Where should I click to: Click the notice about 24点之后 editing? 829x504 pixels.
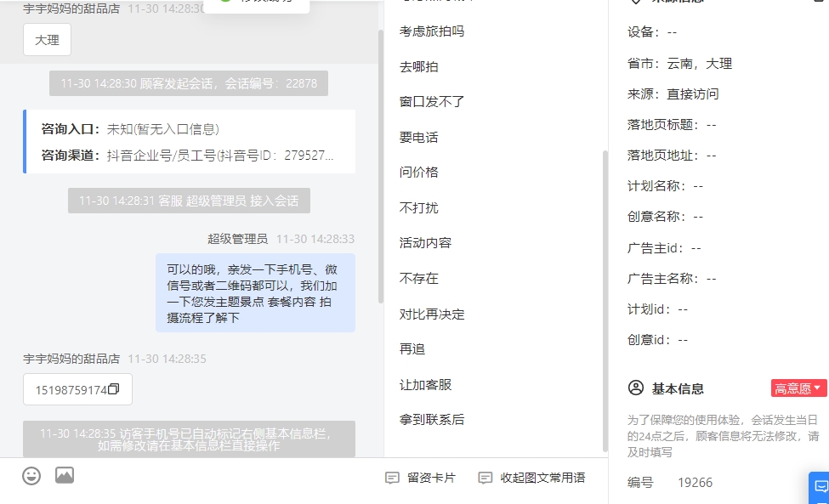(x=723, y=436)
